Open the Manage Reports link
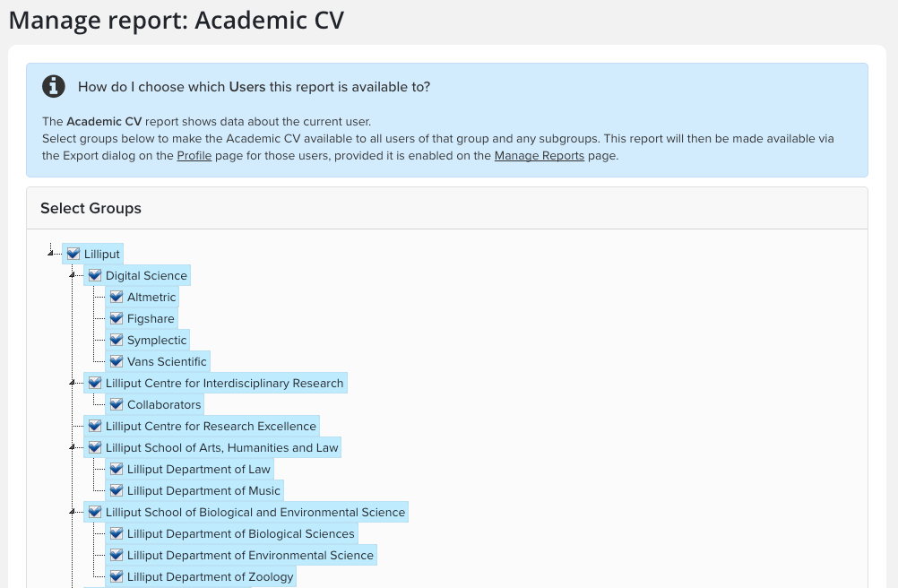Viewport: 898px width, 588px height. tap(539, 155)
